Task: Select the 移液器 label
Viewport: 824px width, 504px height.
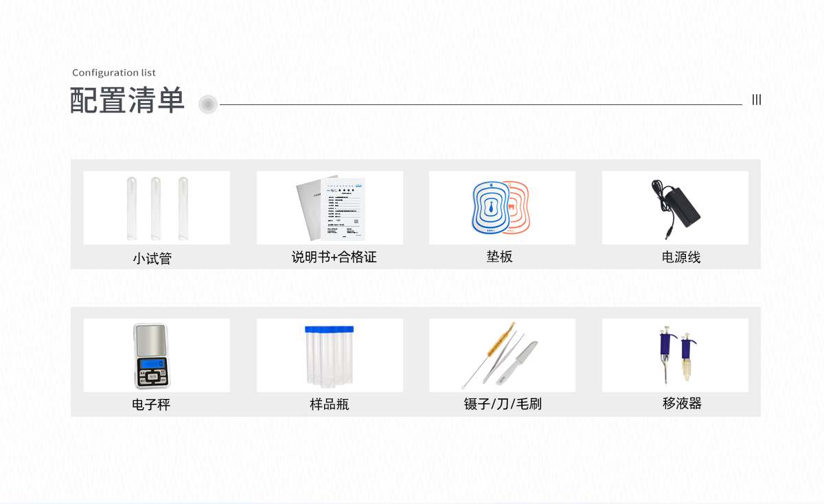Action: 682,403
